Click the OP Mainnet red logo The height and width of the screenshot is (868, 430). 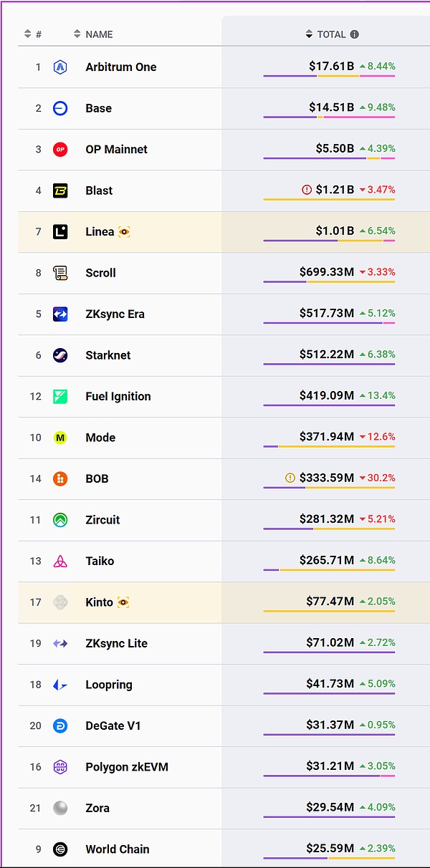click(x=60, y=150)
